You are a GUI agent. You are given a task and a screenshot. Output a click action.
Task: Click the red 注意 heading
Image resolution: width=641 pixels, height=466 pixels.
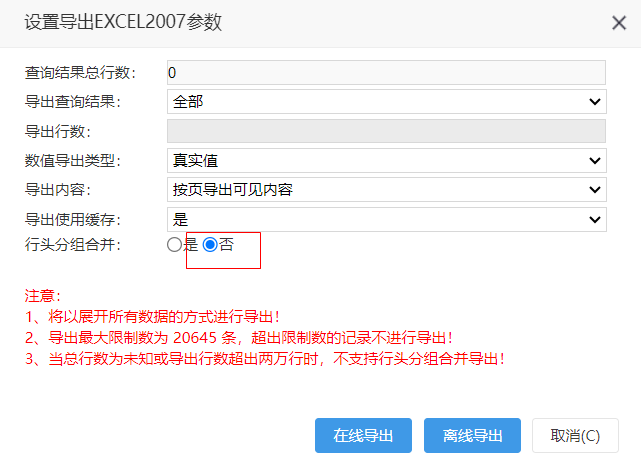tap(43, 296)
